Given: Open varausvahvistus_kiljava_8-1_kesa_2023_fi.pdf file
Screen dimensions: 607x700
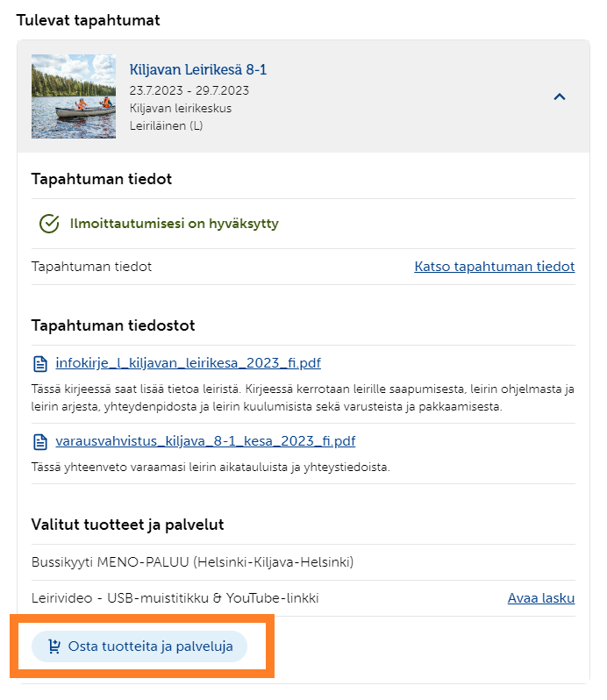Looking at the screenshot, I should [x=205, y=441].
